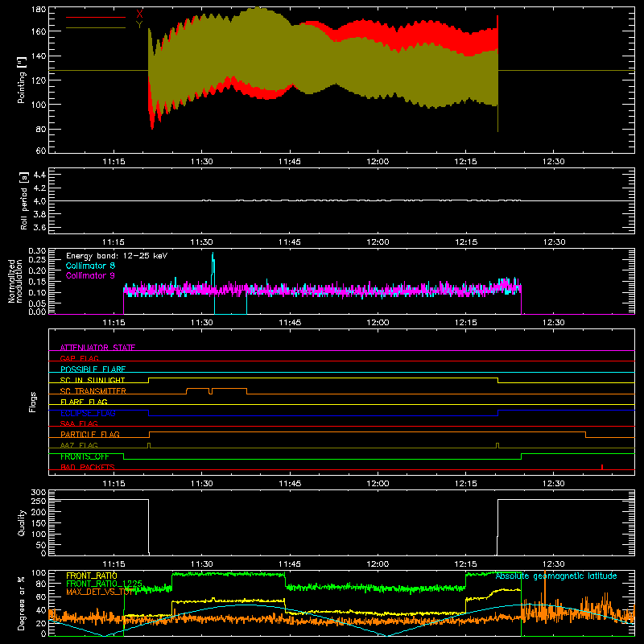Click the 'Energy band: 12-25 keV' text

tap(117, 256)
